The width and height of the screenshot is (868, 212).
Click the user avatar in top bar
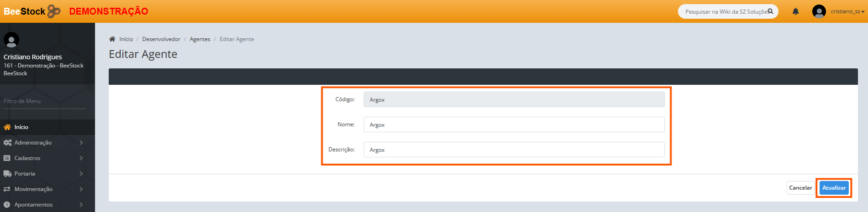(819, 11)
